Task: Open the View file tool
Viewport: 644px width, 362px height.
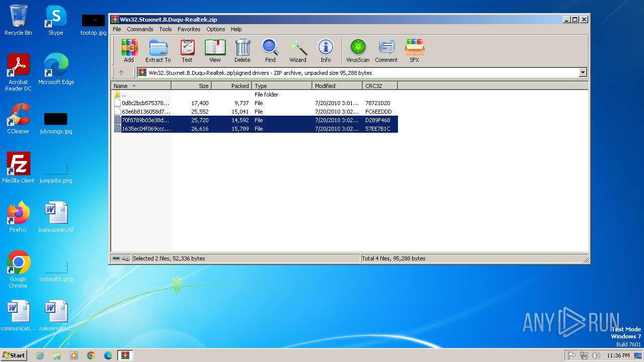Action: tap(215, 50)
